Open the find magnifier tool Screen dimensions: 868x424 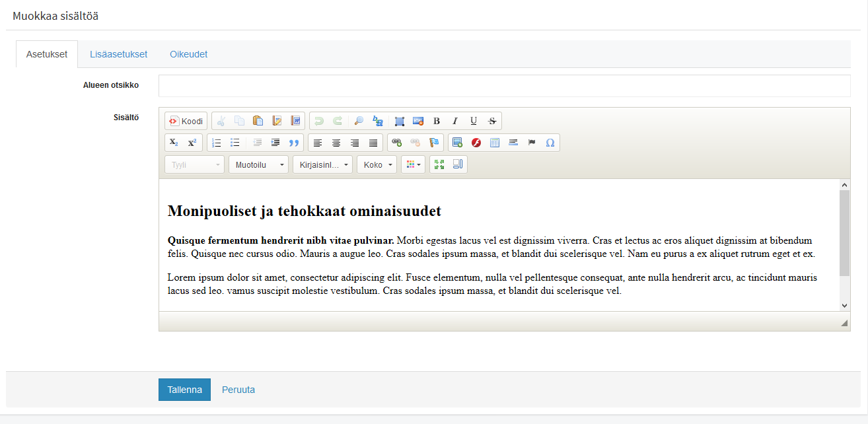[359, 121]
